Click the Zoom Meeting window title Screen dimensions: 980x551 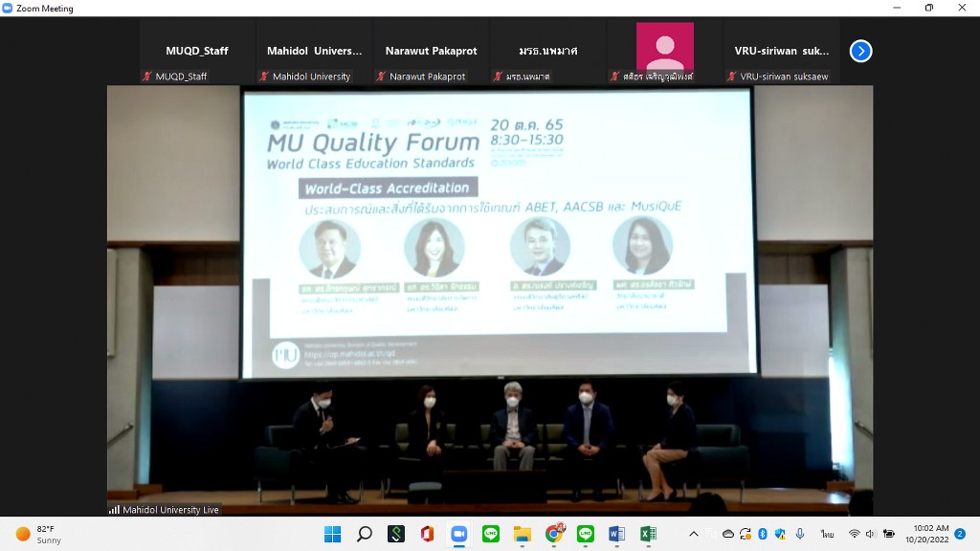tap(44, 8)
